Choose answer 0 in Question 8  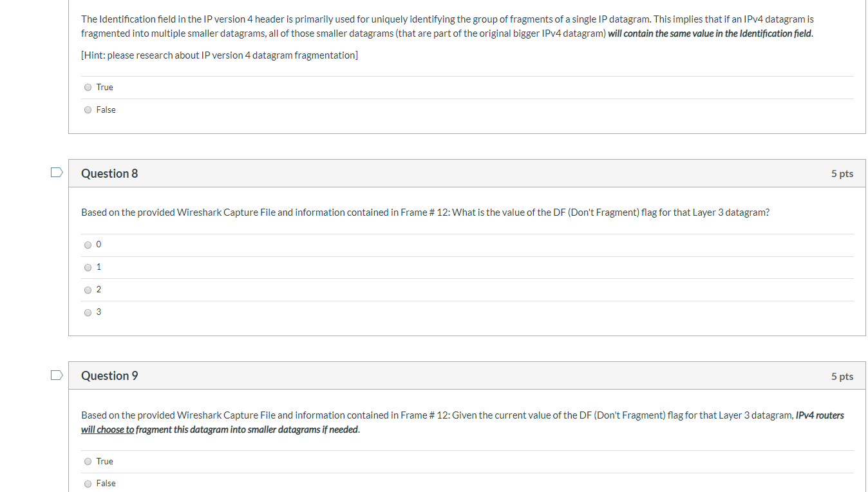pos(88,245)
